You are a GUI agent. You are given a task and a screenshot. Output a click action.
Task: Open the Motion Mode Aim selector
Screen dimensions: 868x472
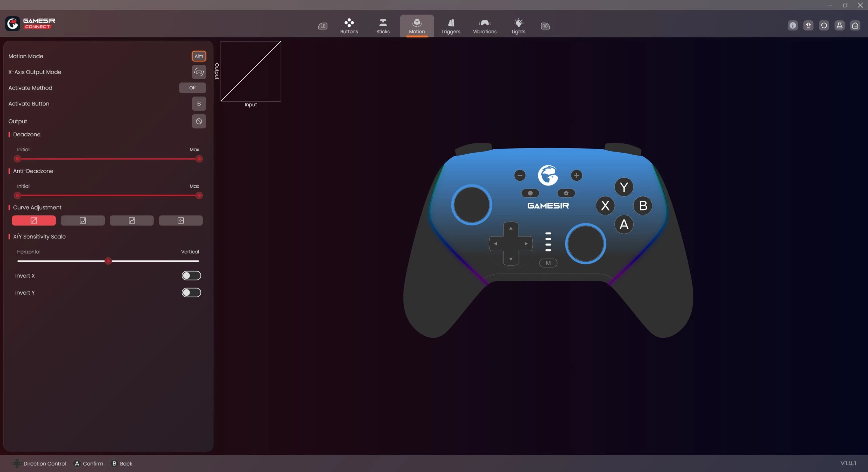[199, 56]
